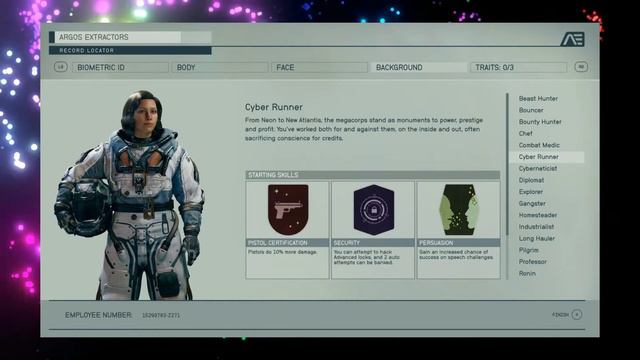Screen dimensions: 640x360
Task: Choose the Bouncer background
Action: [531, 110]
